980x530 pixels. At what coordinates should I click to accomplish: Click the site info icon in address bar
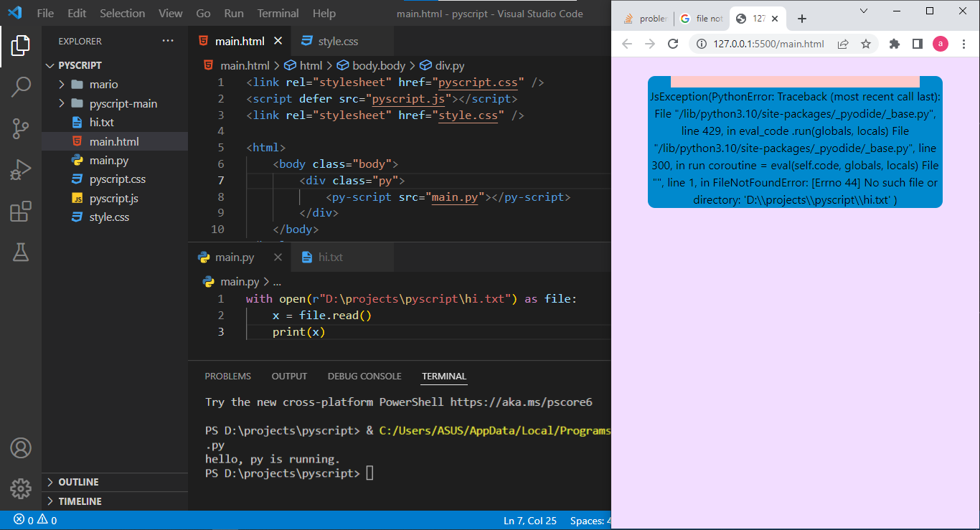point(701,44)
